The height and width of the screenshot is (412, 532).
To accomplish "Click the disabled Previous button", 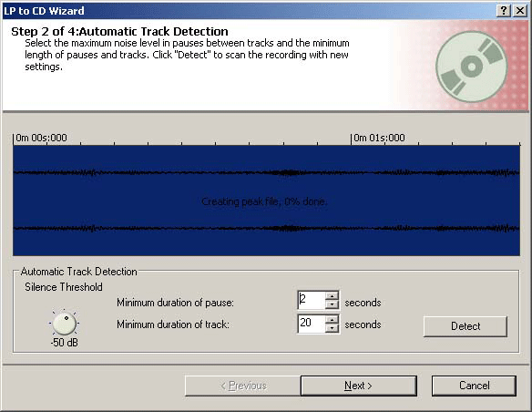I will tap(243, 386).
